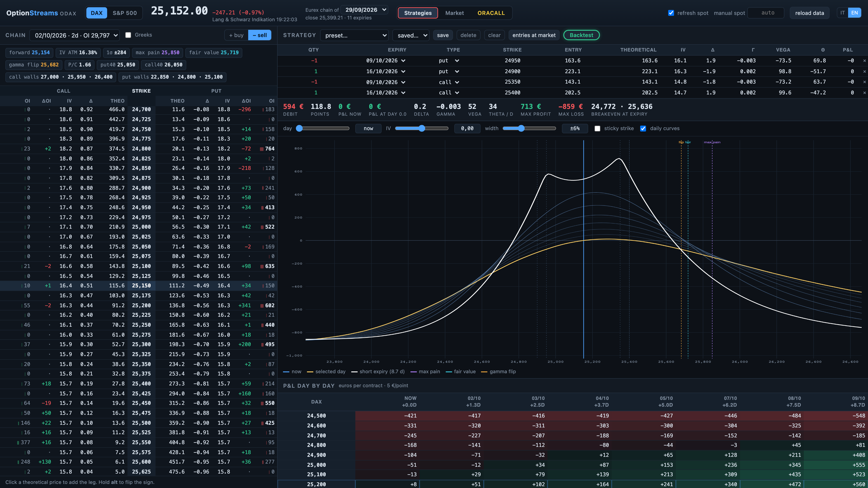868x488 pixels.
Task: Click the max pain 25,850 chip
Action: (x=157, y=53)
